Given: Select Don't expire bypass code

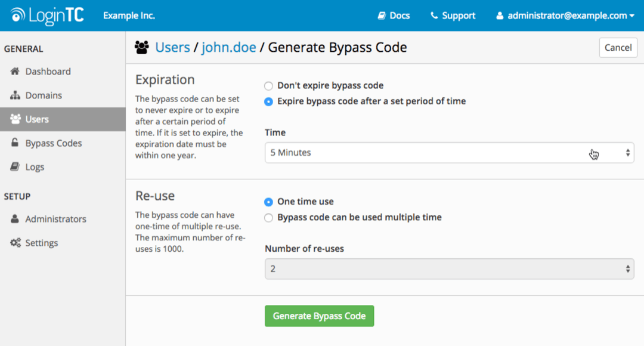Looking at the screenshot, I should point(268,86).
